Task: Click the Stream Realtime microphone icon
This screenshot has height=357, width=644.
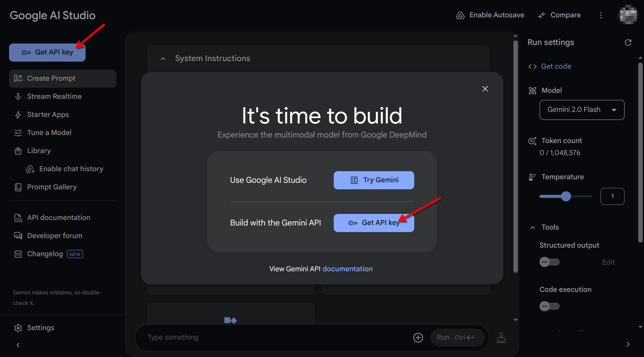Action: [18, 97]
